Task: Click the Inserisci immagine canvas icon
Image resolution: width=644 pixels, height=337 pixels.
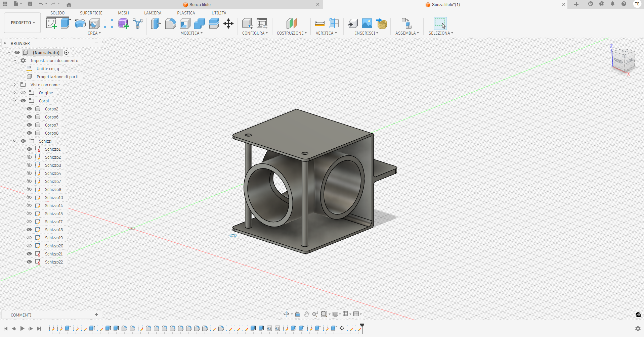Action: [x=367, y=23]
